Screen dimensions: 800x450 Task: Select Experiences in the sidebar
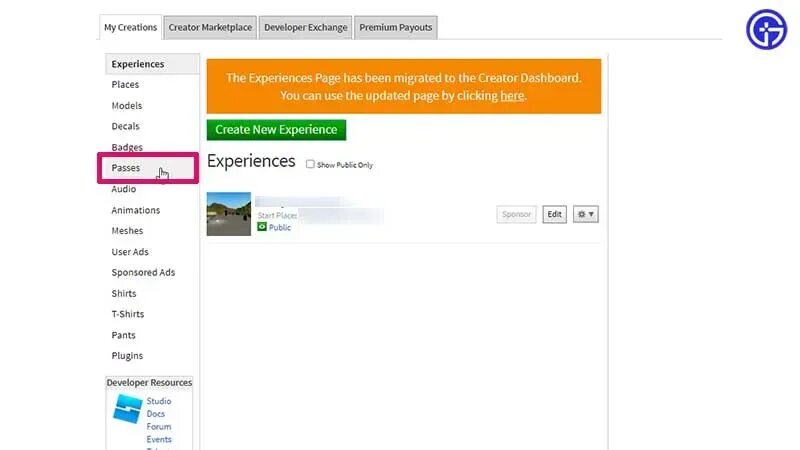152,64
